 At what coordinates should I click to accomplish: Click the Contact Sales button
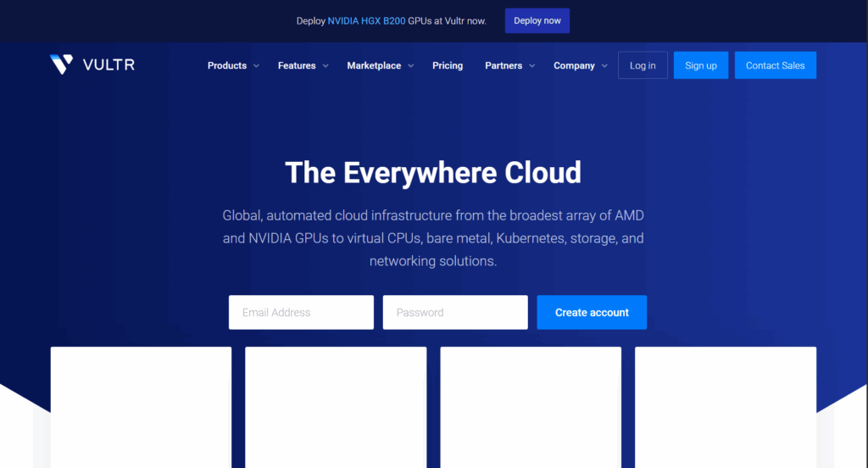[x=775, y=65]
